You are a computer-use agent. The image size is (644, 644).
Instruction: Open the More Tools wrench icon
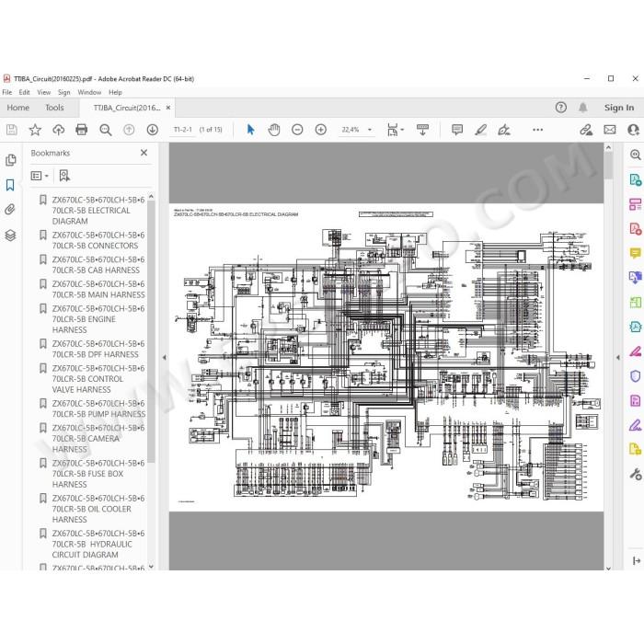[x=636, y=474]
